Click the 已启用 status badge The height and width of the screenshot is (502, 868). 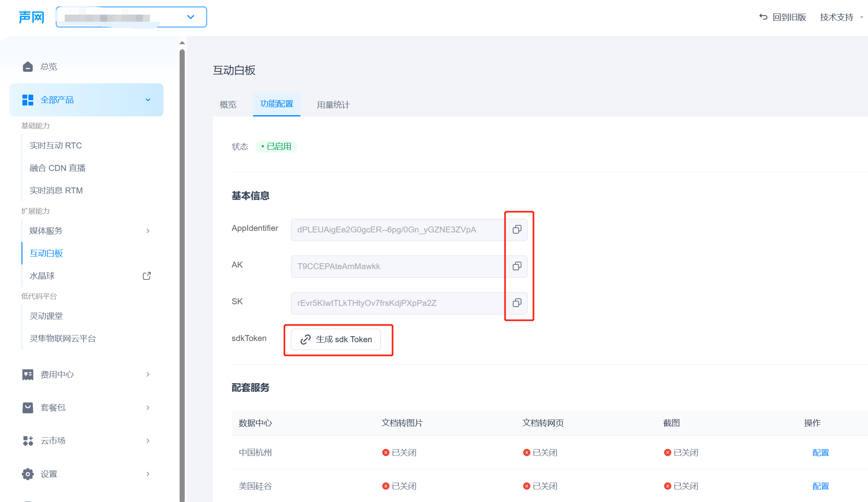point(276,146)
